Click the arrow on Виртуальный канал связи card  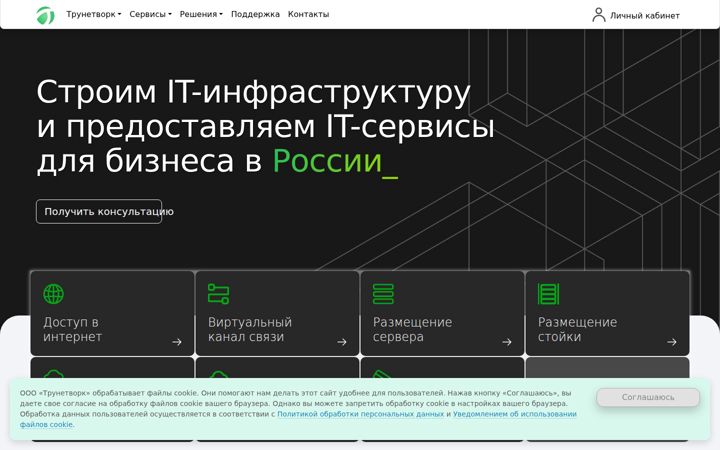click(x=342, y=342)
